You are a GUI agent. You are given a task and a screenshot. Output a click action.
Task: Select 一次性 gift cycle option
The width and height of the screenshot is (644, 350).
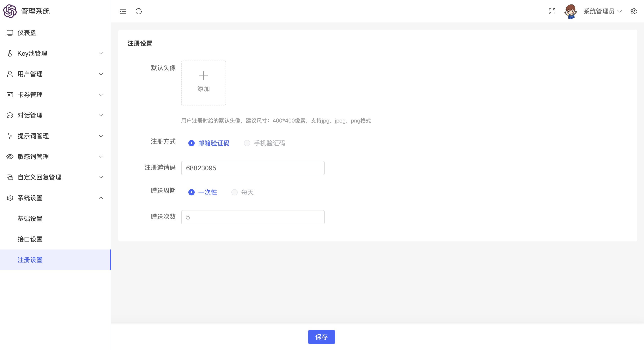202,192
